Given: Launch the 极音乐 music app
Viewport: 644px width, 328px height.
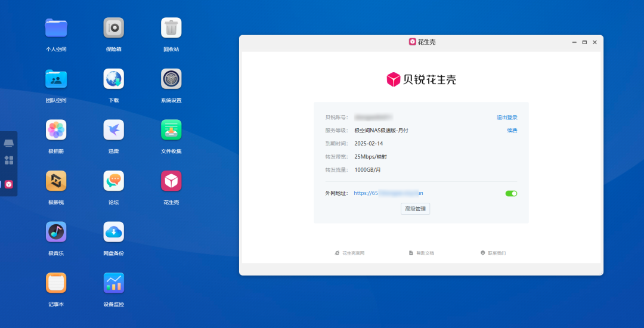Looking at the screenshot, I should click(56, 231).
